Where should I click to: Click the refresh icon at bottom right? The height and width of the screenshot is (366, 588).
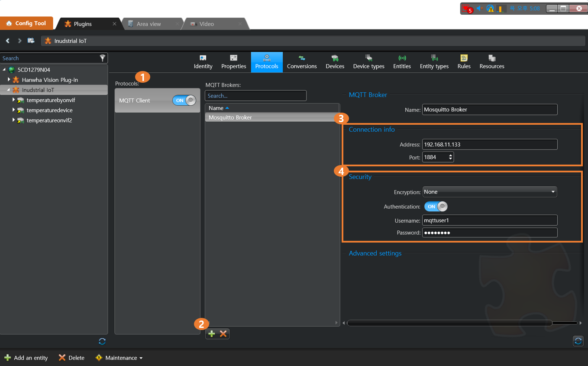[578, 341]
